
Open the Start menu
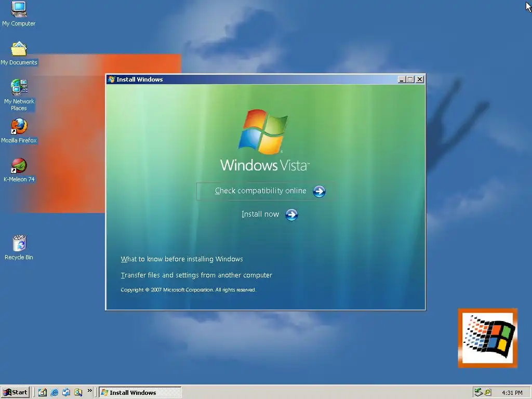point(16,393)
